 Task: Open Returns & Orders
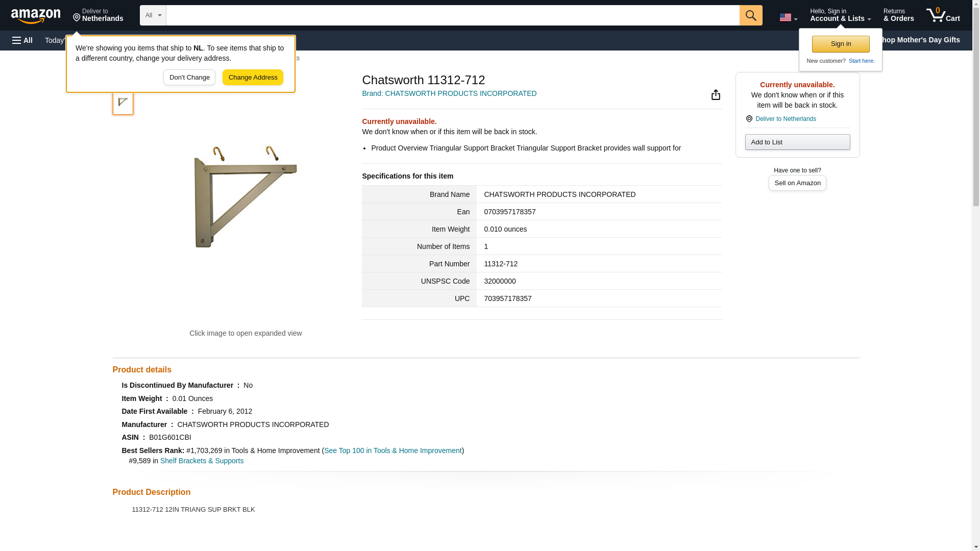[x=898, y=15]
